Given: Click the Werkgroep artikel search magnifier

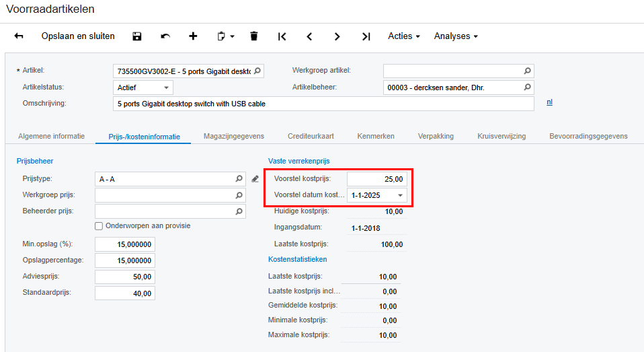Looking at the screenshot, I should tap(527, 71).
